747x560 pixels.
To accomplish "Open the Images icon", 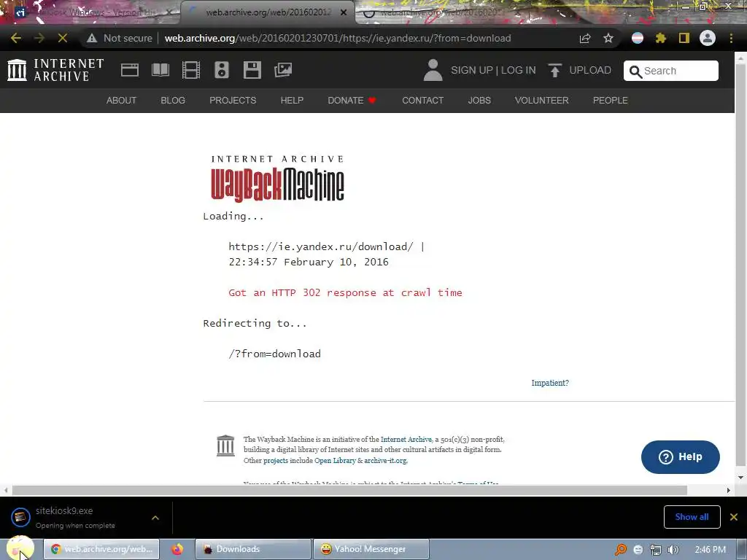I will pyautogui.click(x=283, y=70).
